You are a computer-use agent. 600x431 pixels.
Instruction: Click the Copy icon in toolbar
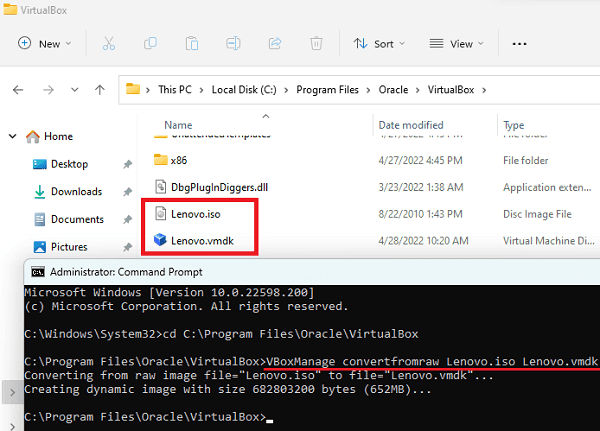(x=150, y=44)
